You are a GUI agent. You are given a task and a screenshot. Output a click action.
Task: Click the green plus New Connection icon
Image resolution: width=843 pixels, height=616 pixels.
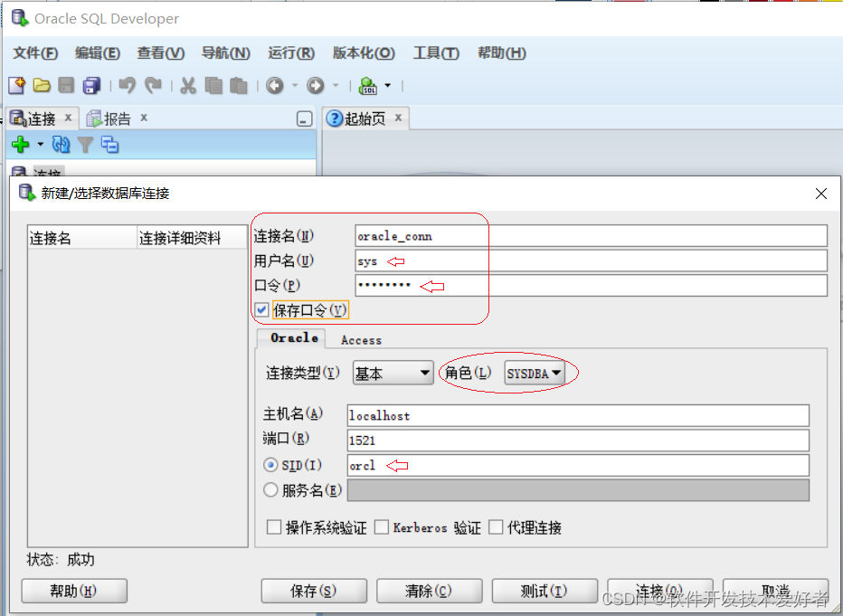(x=21, y=144)
